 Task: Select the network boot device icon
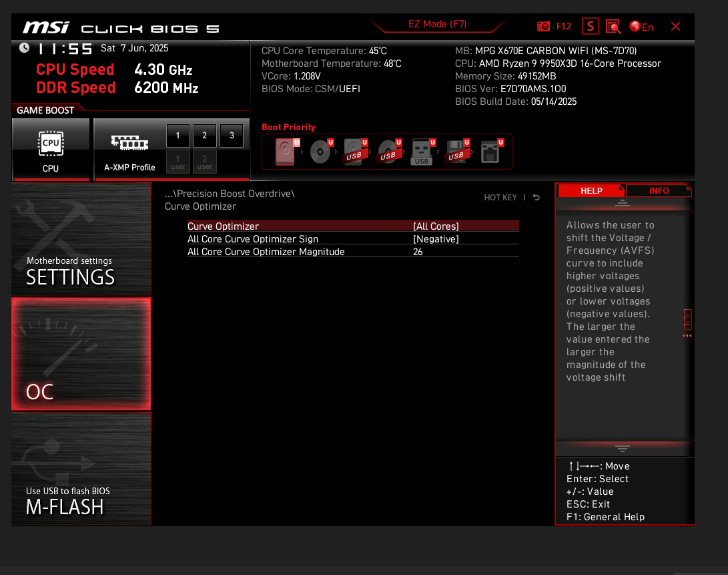(492, 152)
